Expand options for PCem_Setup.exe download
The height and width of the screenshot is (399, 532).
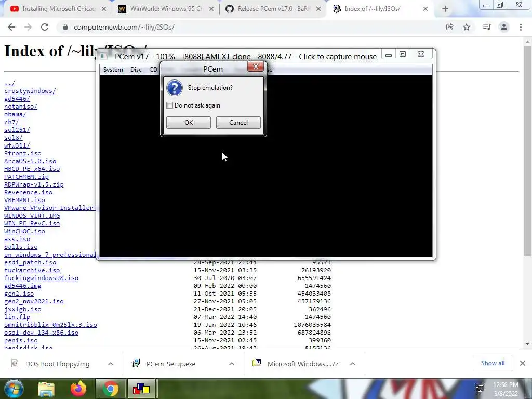point(232,364)
